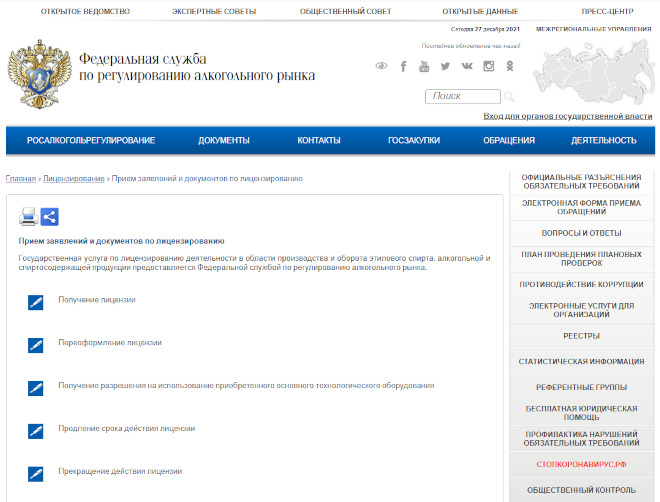Open Электронная форма приема обращений sidebar item

pos(581,207)
